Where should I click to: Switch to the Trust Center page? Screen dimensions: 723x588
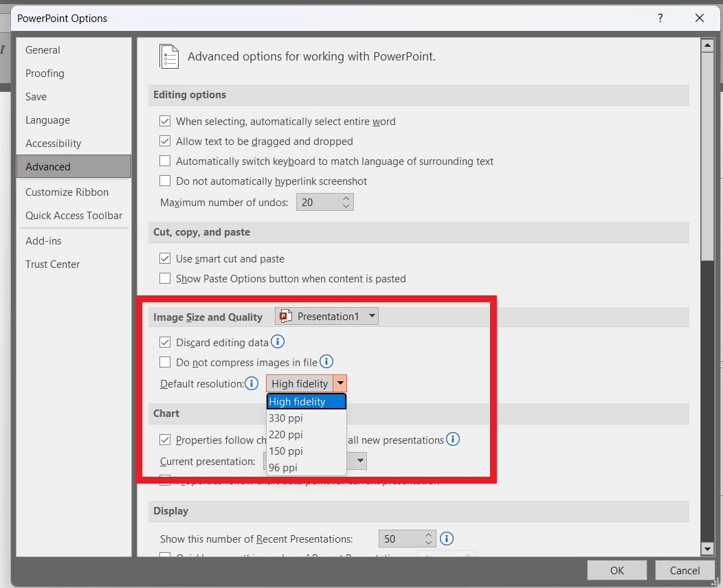click(52, 264)
